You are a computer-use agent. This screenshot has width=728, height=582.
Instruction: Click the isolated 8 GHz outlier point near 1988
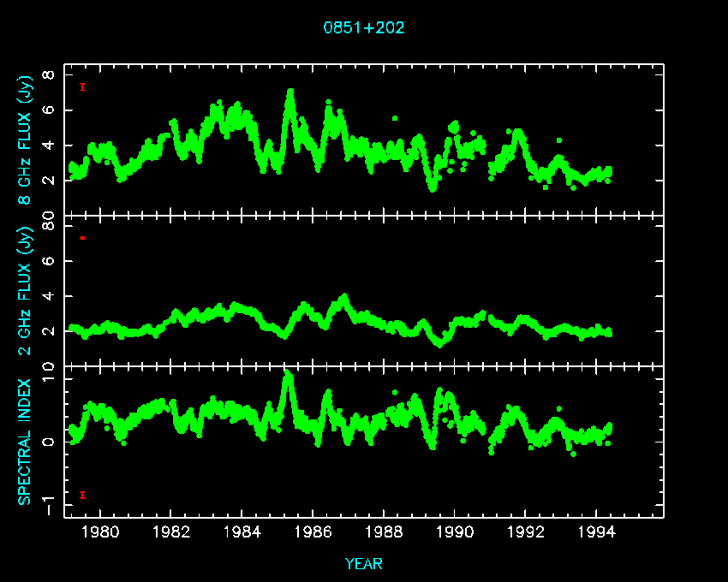tap(395, 118)
